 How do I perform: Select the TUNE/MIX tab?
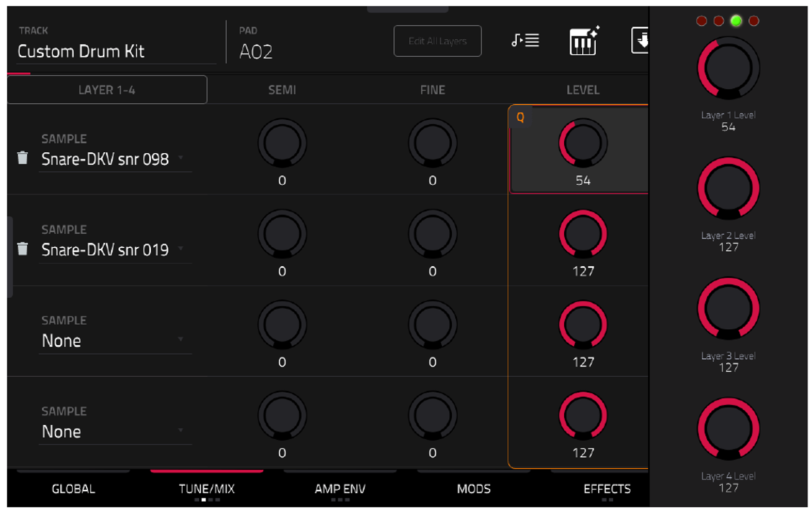point(206,489)
